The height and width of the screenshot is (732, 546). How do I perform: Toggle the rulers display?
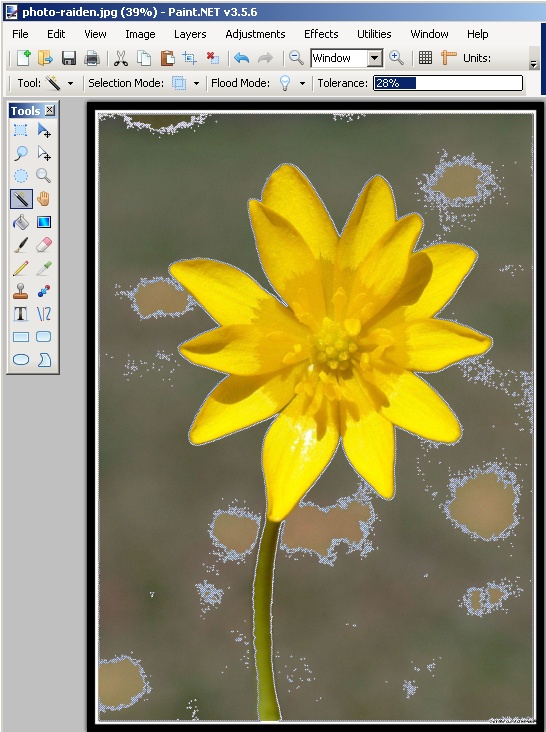coord(448,58)
